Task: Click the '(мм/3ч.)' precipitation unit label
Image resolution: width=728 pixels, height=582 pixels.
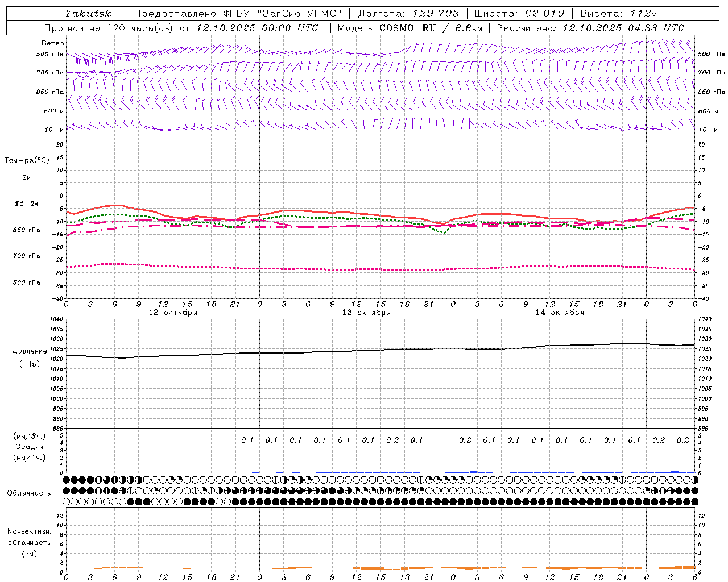Action: 30,436
